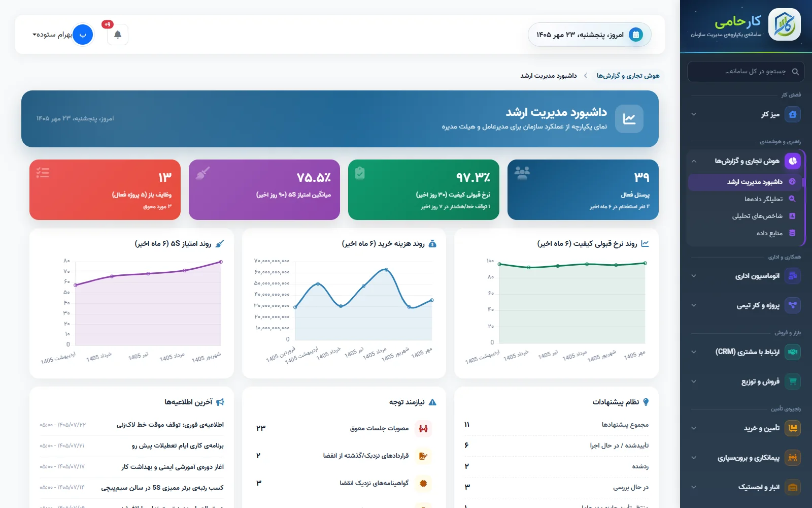Click the search magnifier icon in sidebar
This screenshot has height=508, width=812.
tap(795, 72)
